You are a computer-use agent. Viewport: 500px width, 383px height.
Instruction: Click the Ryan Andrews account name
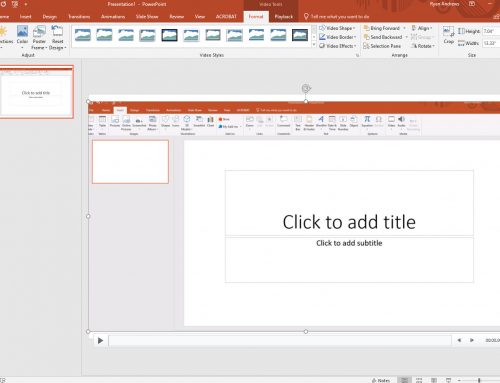coord(444,4)
